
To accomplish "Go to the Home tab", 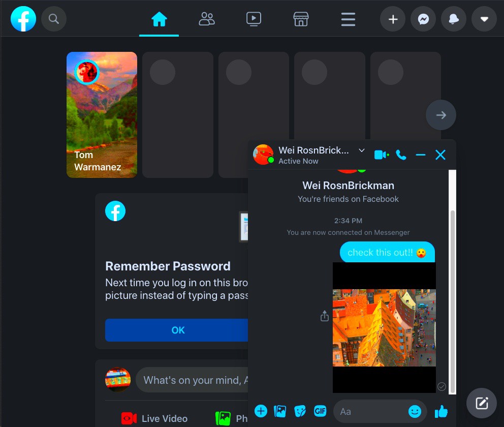I will [159, 19].
